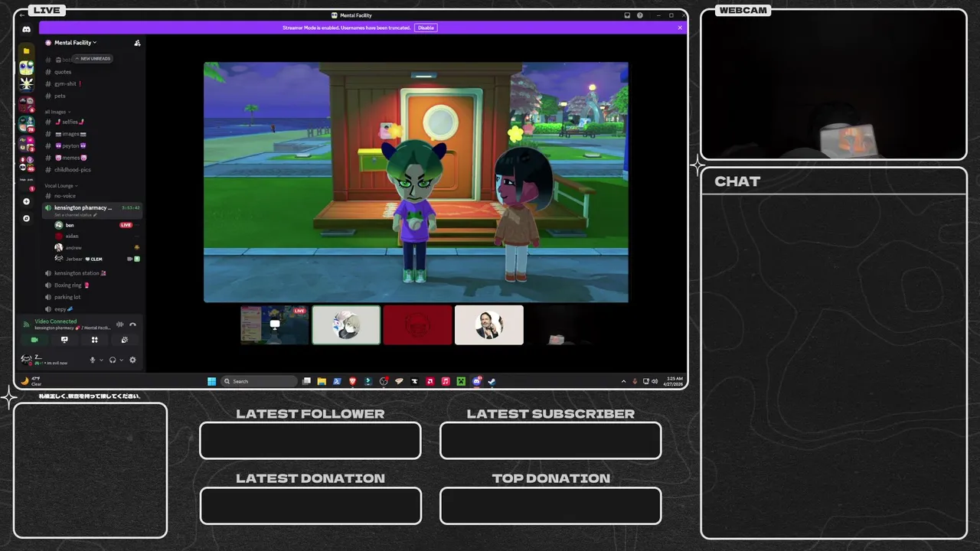The image size is (980, 551).
Task: Open server folder with 78 notifications badge
Action: pos(26,123)
